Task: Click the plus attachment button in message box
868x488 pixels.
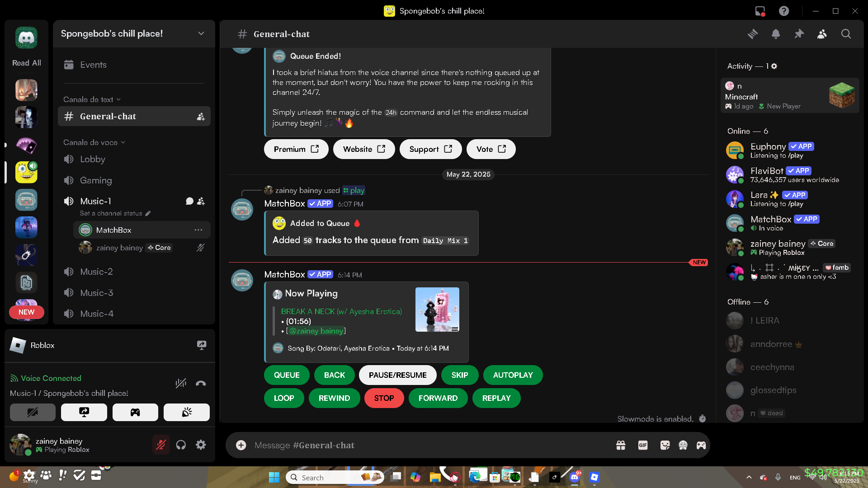Action: (x=241, y=445)
